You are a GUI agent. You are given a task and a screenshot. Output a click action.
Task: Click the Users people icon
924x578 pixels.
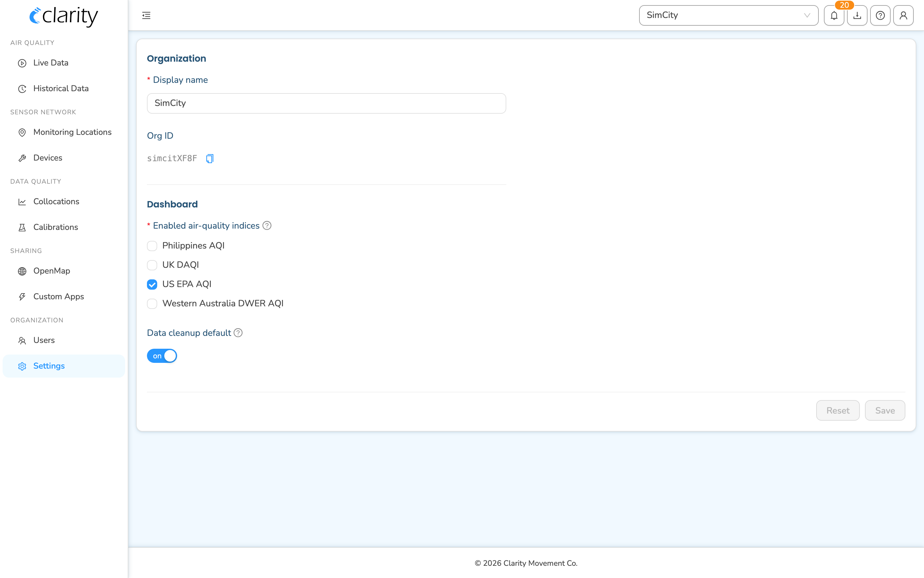pyautogui.click(x=22, y=341)
